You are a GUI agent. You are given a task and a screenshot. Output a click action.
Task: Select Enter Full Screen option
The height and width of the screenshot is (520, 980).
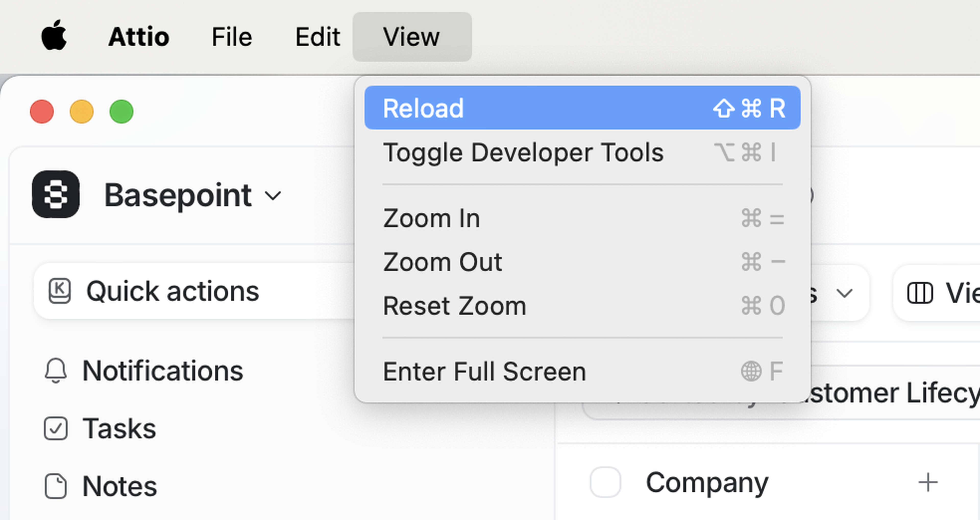[x=484, y=371]
